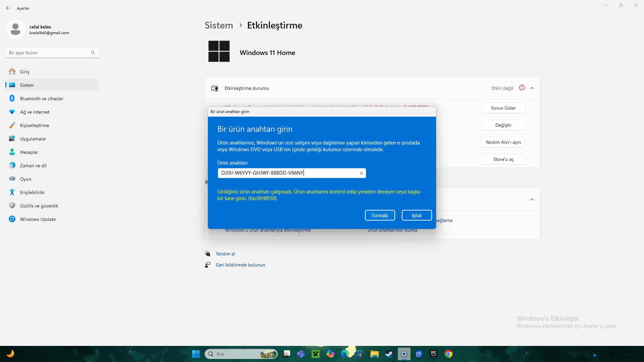
Task: Click the Hesaplar person icon
Action: (x=12, y=152)
